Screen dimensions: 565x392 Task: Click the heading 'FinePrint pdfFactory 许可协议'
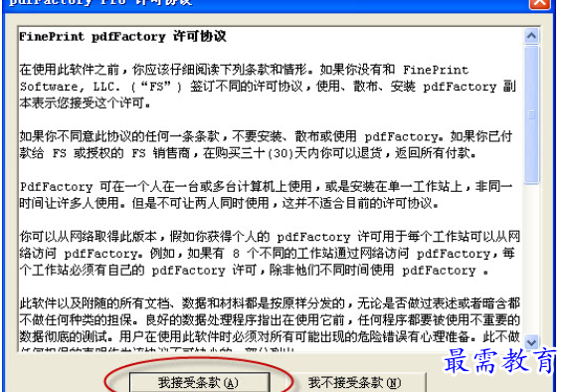click(122, 37)
